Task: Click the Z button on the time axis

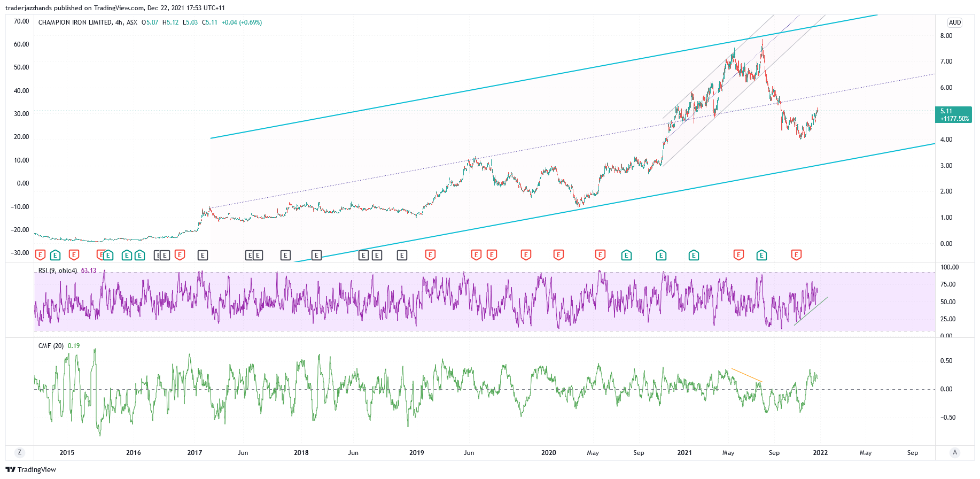Action: pos(20,452)
